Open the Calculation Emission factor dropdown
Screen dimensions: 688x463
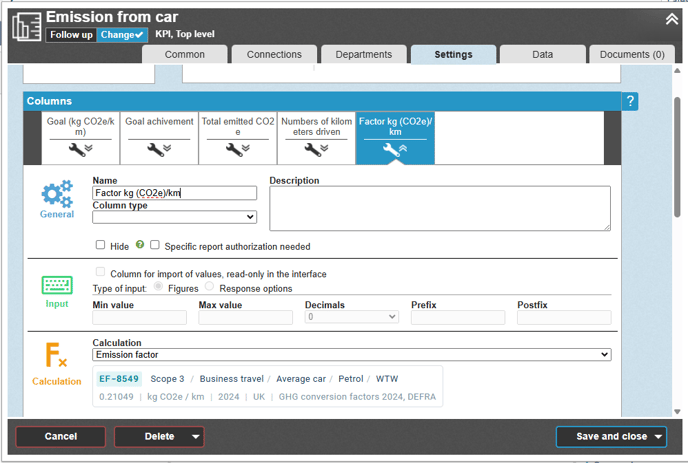[351, 354]
